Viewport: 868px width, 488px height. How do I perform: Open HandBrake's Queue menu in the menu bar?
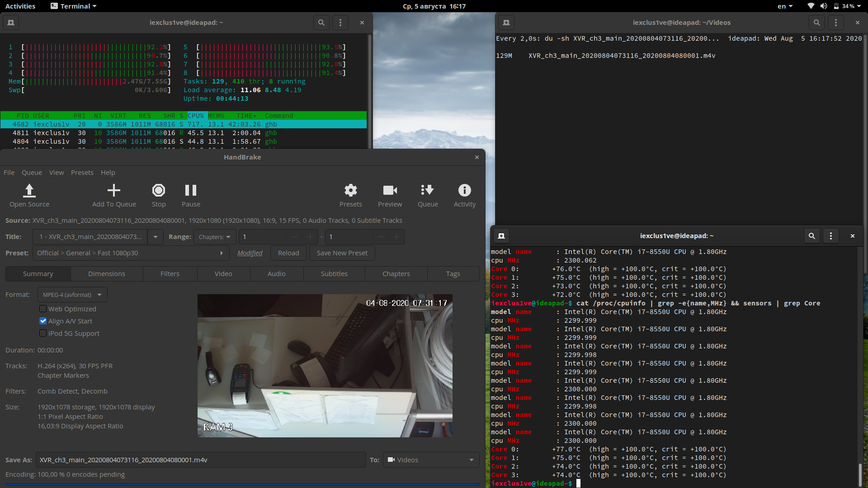coord(32,173)
